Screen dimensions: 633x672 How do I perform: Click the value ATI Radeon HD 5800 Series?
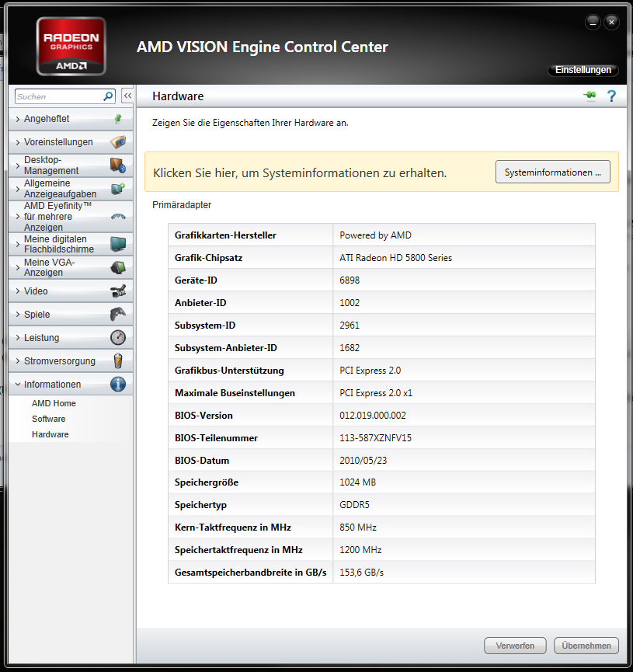(395, 258)
